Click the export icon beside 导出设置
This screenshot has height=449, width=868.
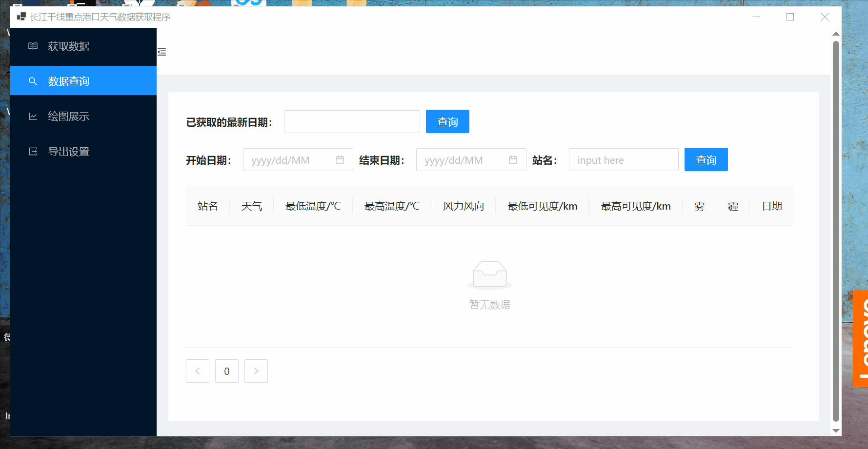pyautogui.click(x=33, y=151)
